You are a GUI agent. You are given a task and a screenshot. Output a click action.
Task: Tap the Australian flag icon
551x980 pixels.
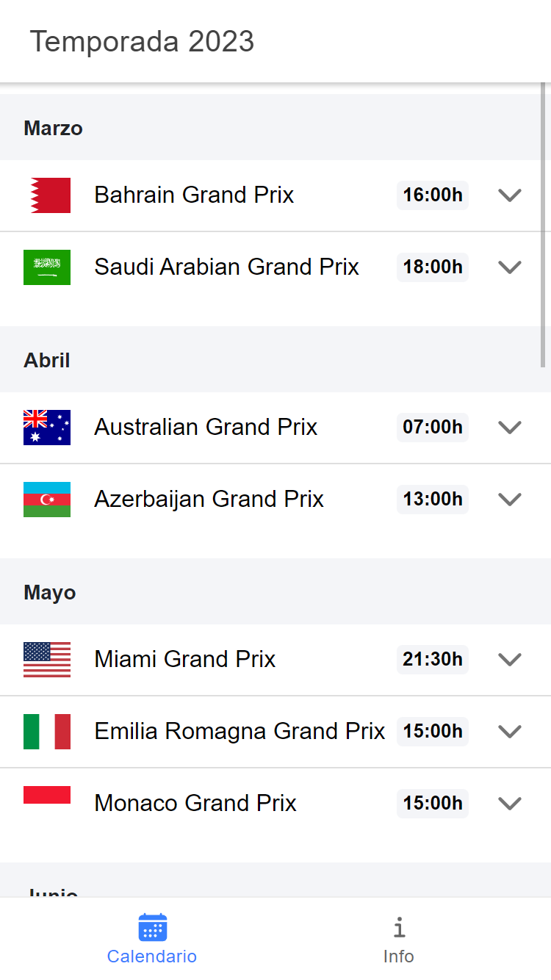click(x=47, y=428)
